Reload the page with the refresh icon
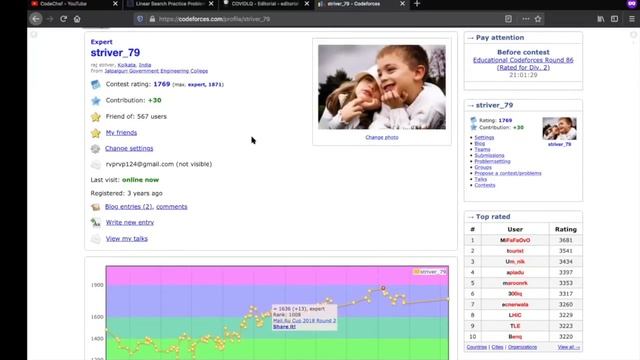The width and height of the screenshot is (640, 360). [x=63, y=19]
